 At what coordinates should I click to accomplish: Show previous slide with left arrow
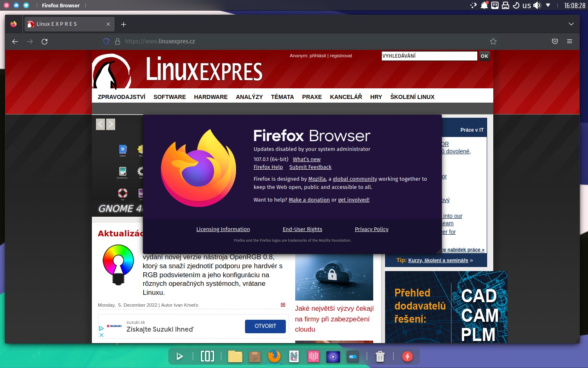tap(100, 124)
